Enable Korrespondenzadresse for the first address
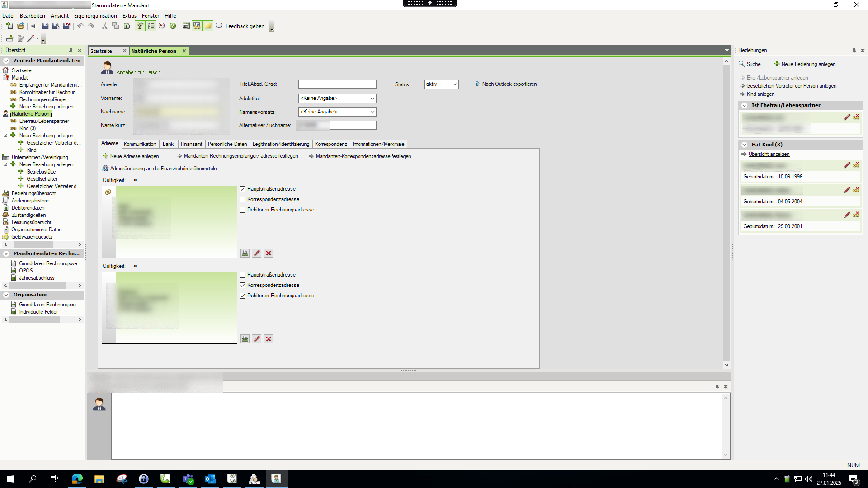 (243, 199)
